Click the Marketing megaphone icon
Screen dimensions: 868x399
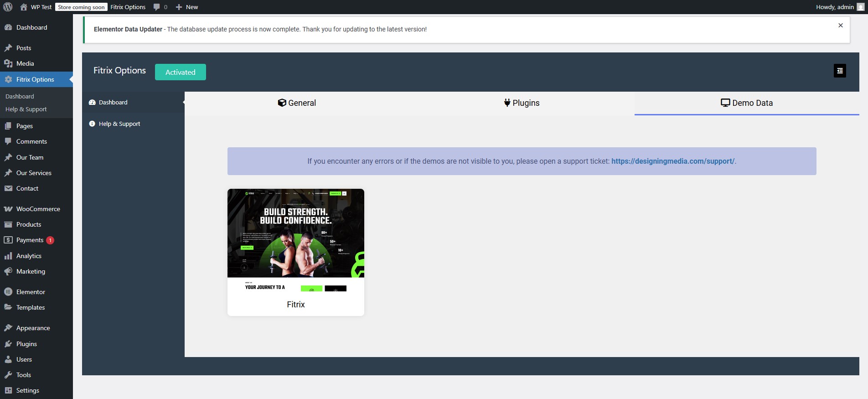tap(8, 271)
